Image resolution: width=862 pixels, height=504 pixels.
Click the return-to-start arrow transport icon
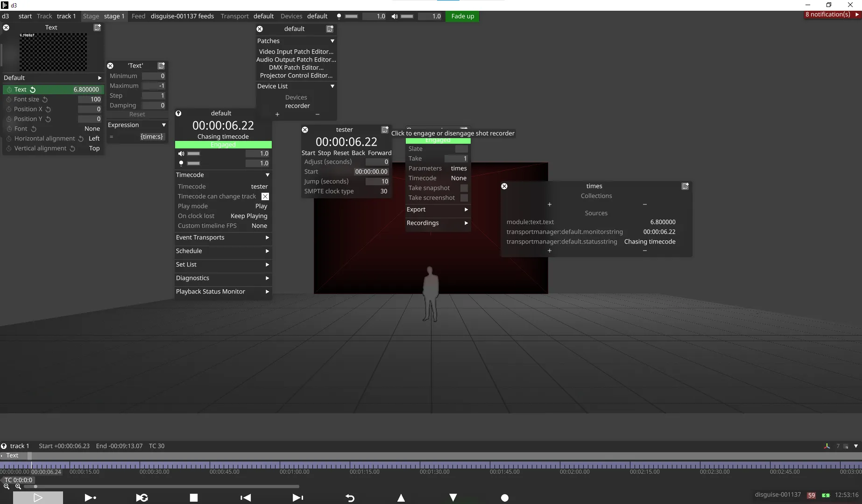[350, 497]
